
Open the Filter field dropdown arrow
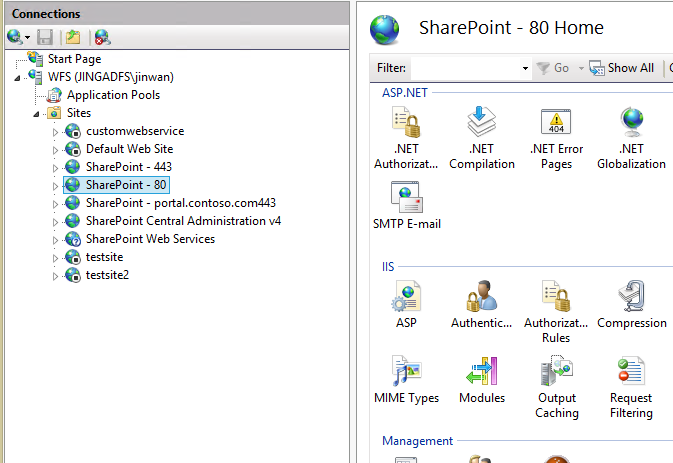pyautogui.click(x=525, y=68)
